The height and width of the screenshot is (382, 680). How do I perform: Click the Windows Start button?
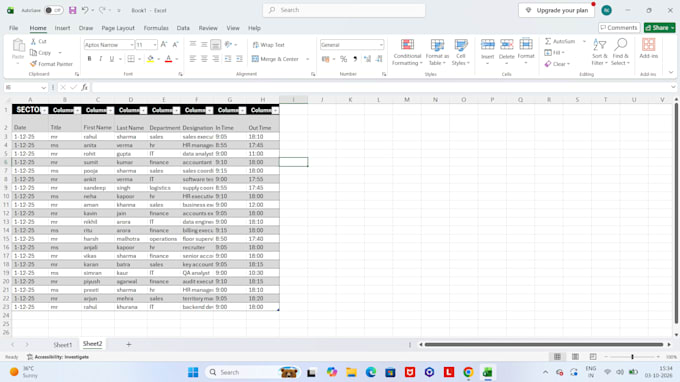(x=193, y=372)
